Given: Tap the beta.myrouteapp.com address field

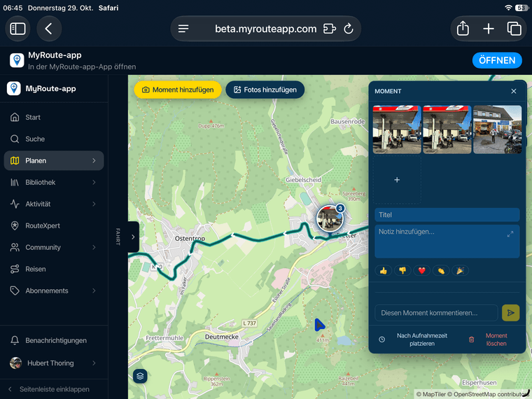Looking at the screenshot, I should click(x=266, y=29).
